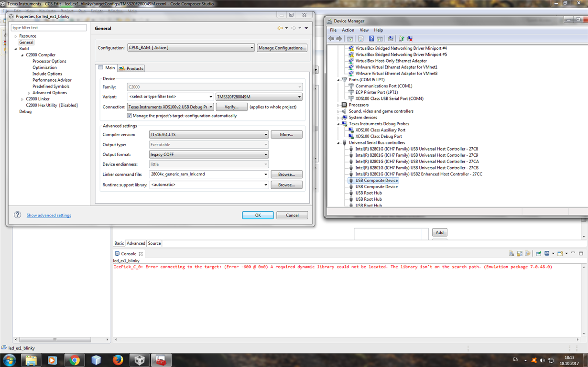Expand the C2000 Linker tree node

pyautogui.click(x=22, y=99)
